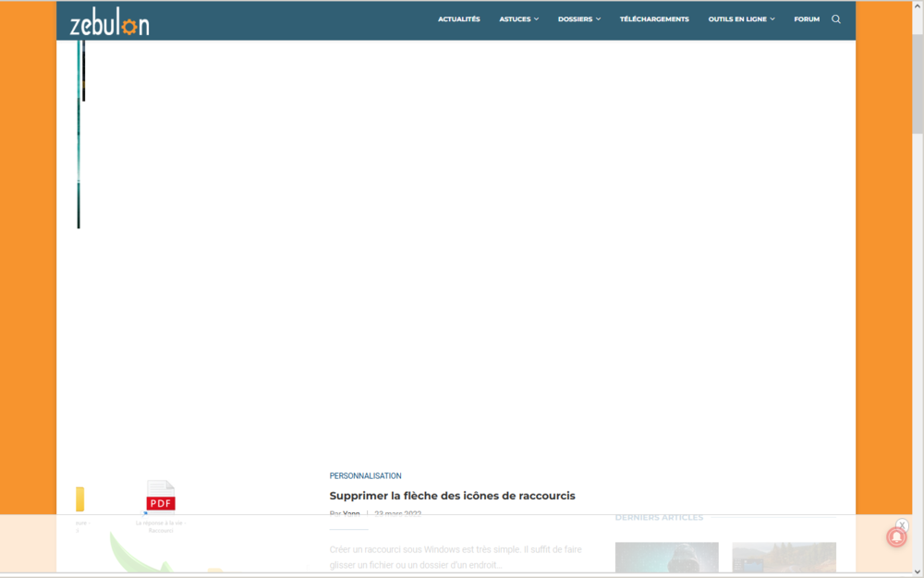The width and height of the screenshot is (924, 578).
Task: Click the yellow folder icon near bottom left
Action: [80, 499]
